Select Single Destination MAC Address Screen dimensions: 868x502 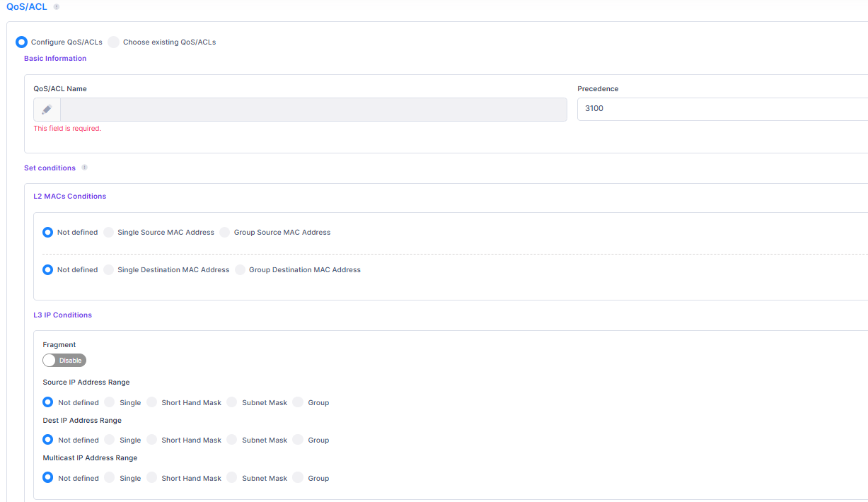tap(109, 269)
